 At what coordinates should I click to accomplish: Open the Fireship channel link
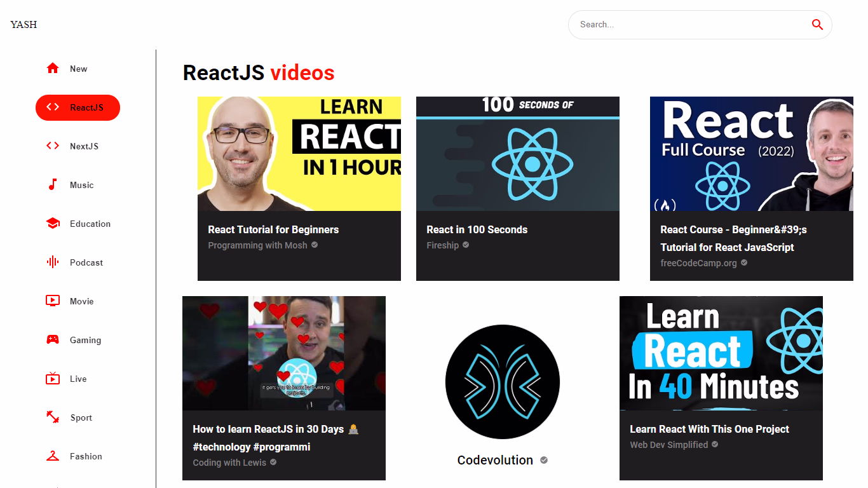pos(443,245)
